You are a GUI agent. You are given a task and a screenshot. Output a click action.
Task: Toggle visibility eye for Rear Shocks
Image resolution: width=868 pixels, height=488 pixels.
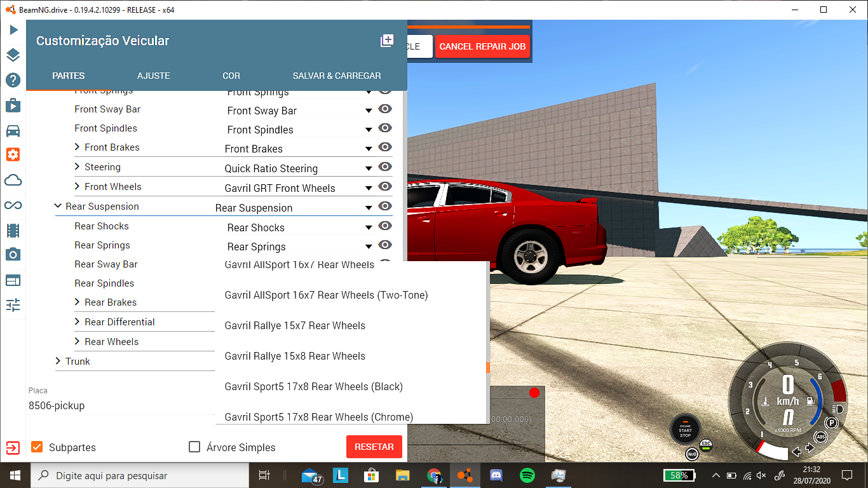pyautogui.click(x=385, y=226)
